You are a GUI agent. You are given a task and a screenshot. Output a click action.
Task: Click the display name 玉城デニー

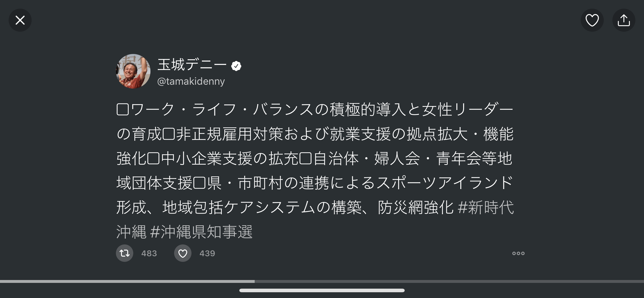click(x=192, y=65)
